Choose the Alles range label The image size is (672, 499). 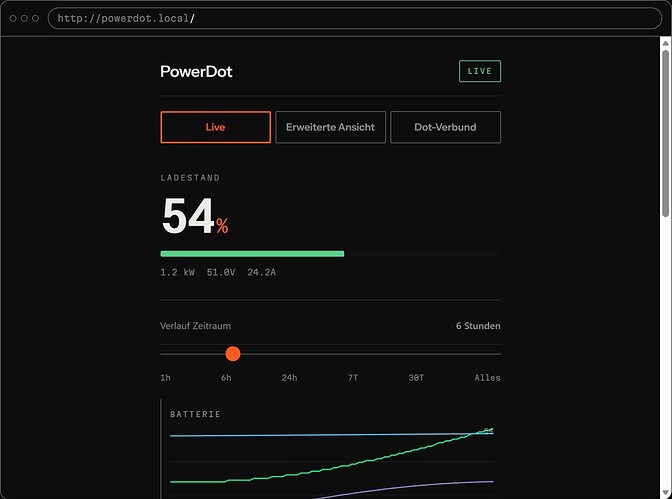(x=487, y=378)
